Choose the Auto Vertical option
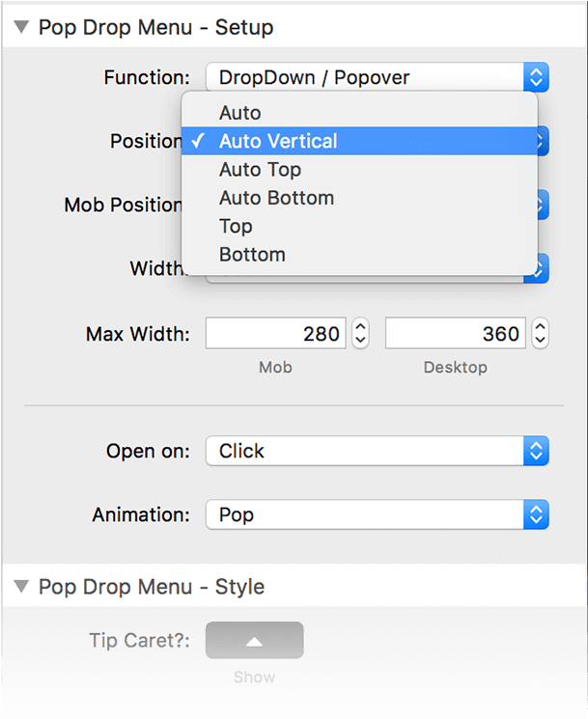 click(359, 141)
